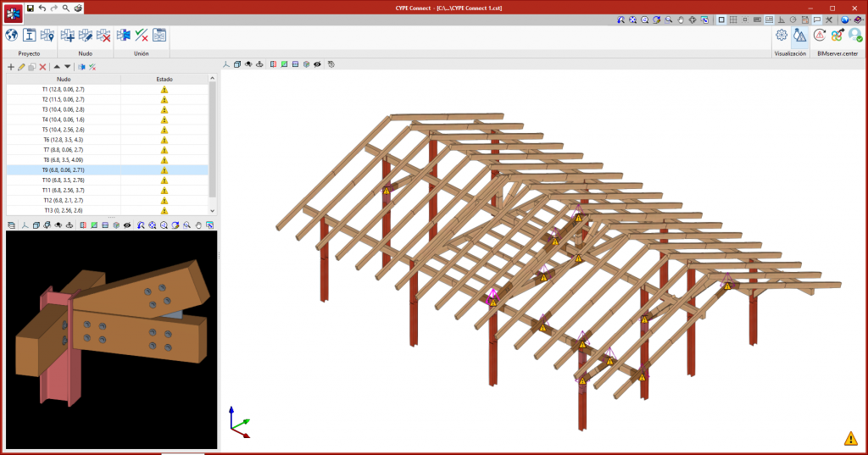The image size is (868, 455).
Task: Click the print icon in the quick toolbar
Action: point(78,8)
